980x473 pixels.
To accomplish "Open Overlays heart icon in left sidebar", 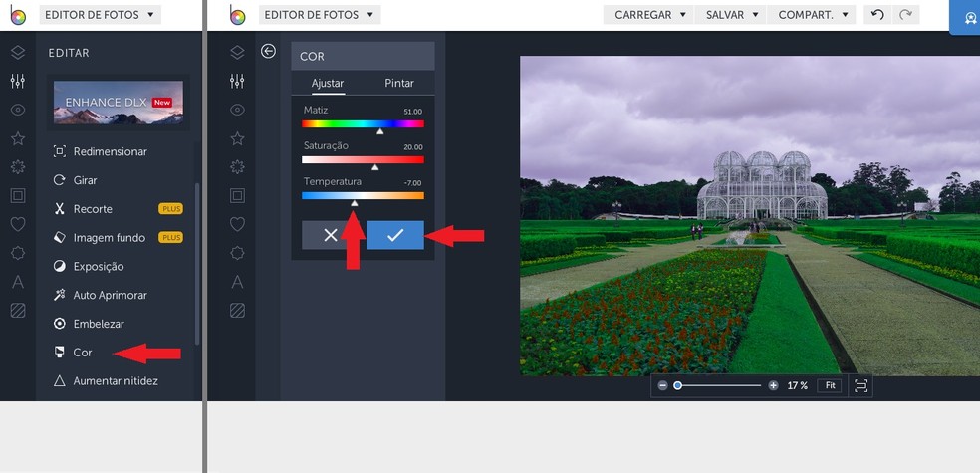I will click(18, 224).
